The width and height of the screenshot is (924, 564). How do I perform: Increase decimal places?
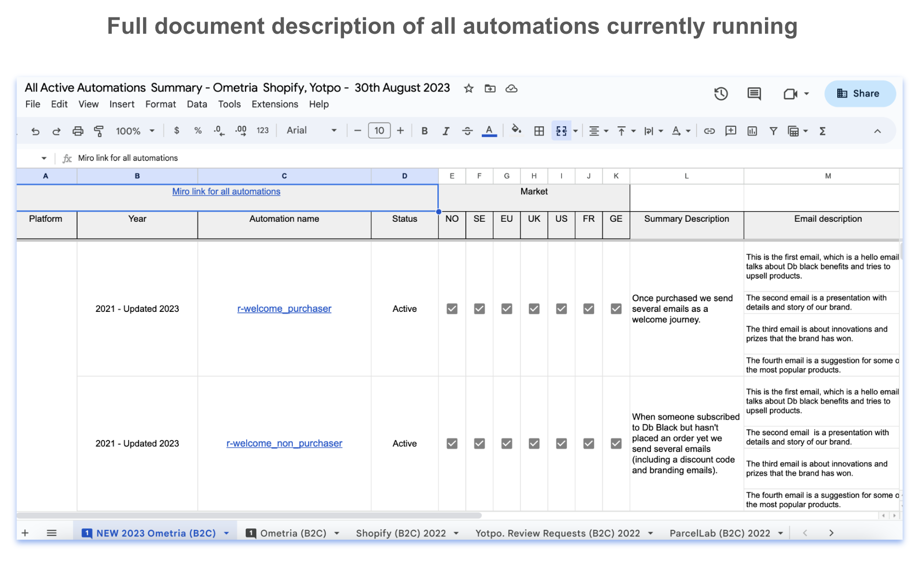tap(241, 131)
